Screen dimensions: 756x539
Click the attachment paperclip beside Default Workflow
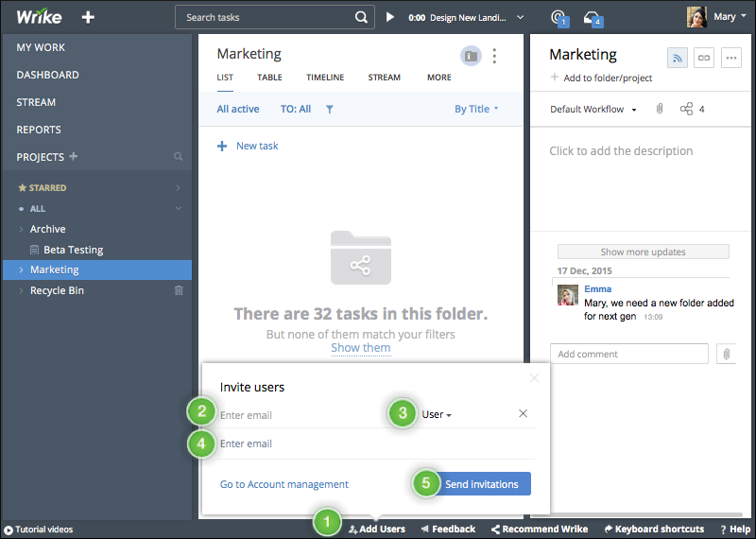pos(660,109)
